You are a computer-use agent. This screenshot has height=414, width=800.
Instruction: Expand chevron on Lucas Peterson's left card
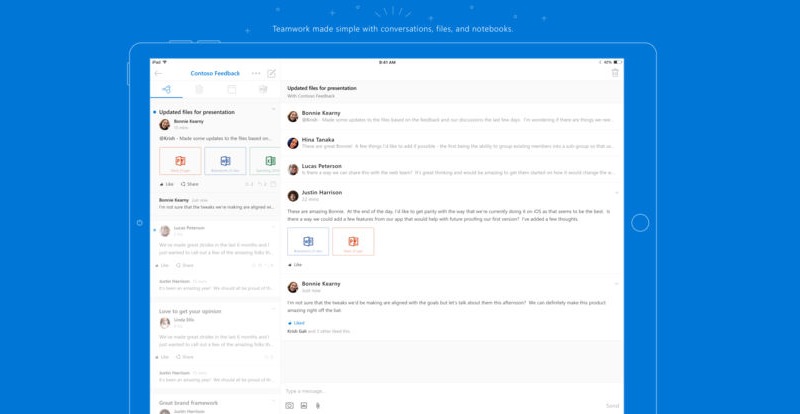[273, 225]
